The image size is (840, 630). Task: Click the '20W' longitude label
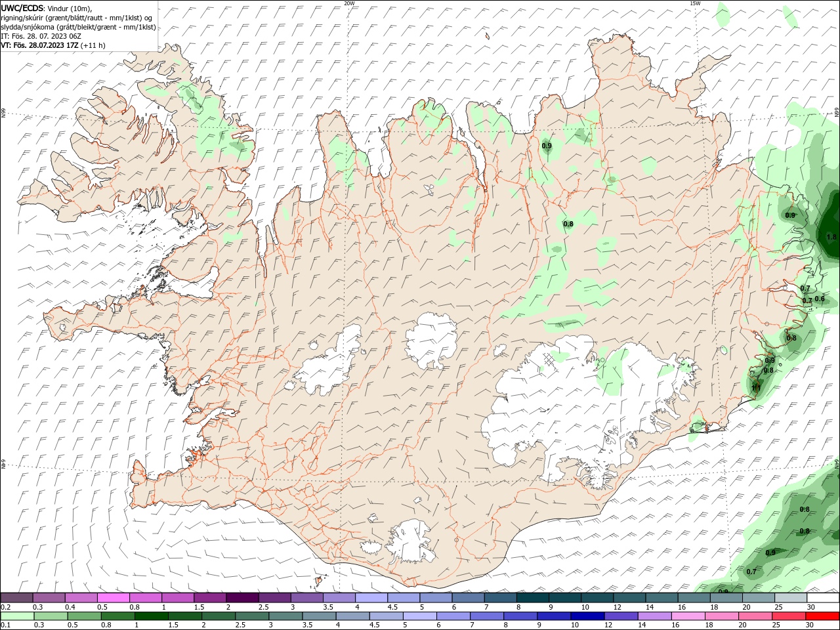tap(349, 3)
